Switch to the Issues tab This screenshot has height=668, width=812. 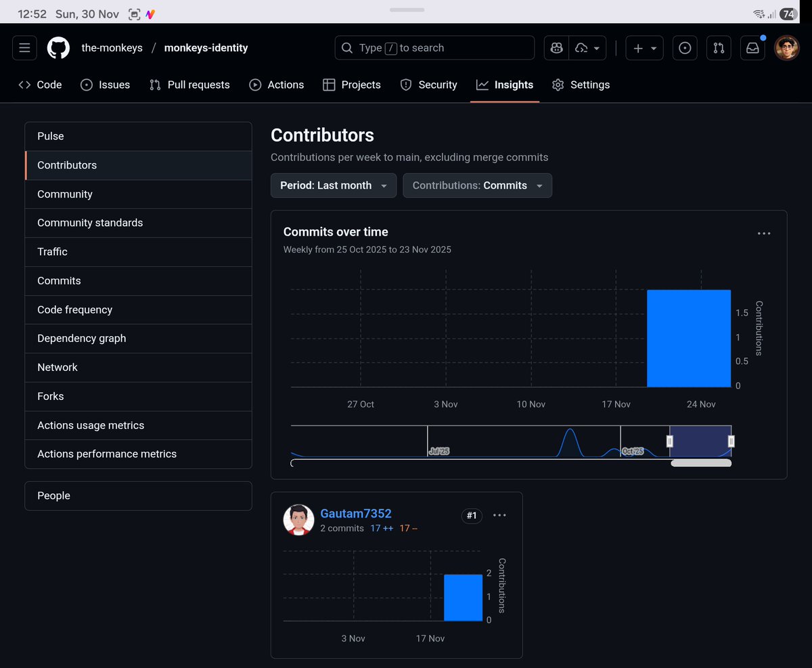tap(106, 85)
